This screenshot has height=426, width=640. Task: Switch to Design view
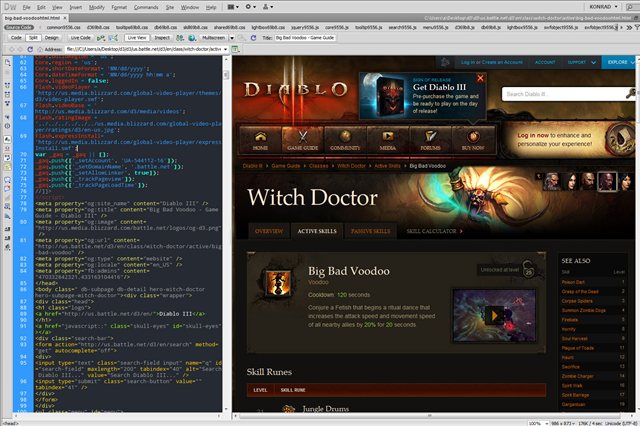click(x=51, y=38)
